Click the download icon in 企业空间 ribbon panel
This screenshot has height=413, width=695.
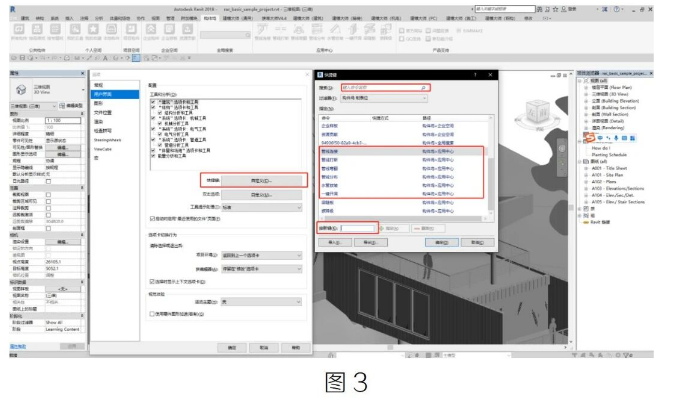click(187, 30)
